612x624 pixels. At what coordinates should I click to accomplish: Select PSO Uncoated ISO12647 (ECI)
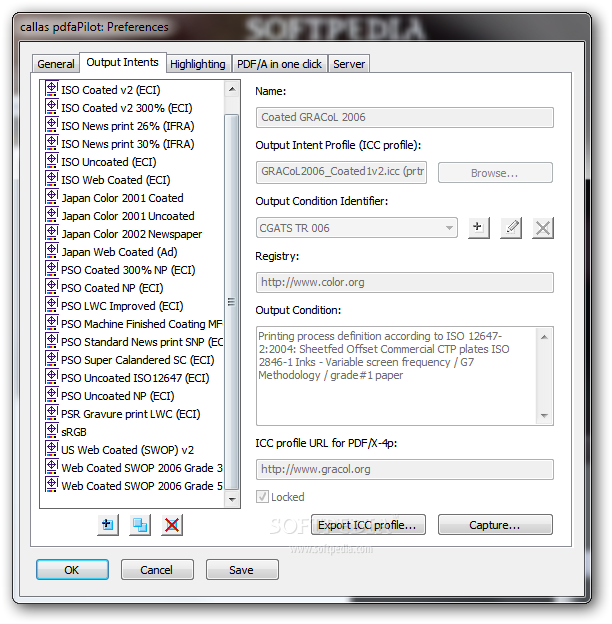click(135, 378)
